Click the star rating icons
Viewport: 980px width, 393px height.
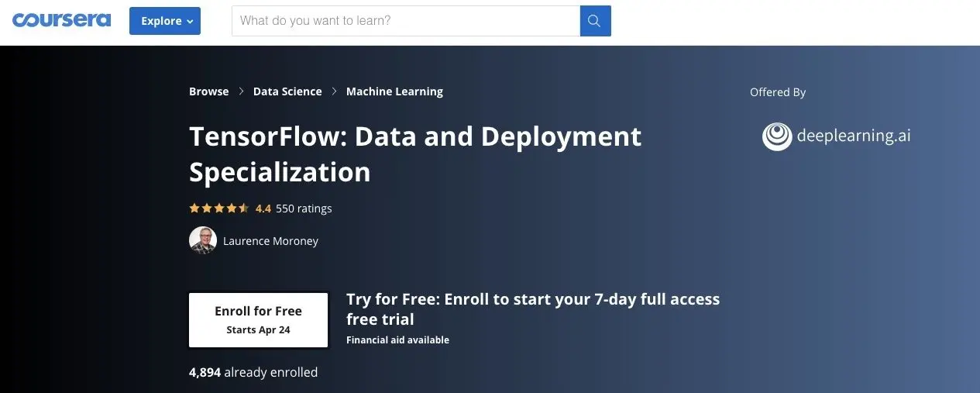pos(219,208)
